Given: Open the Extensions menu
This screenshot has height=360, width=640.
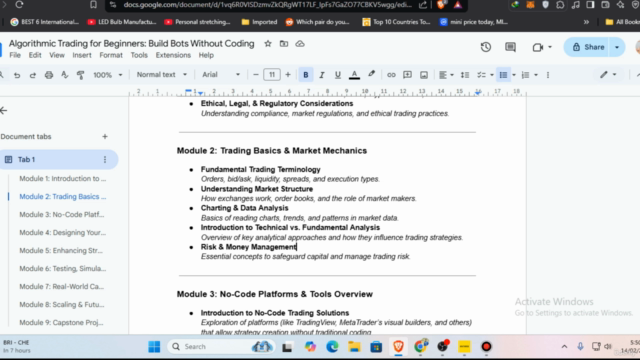Looking at the screenshot, I should click(x=173, y=55).
